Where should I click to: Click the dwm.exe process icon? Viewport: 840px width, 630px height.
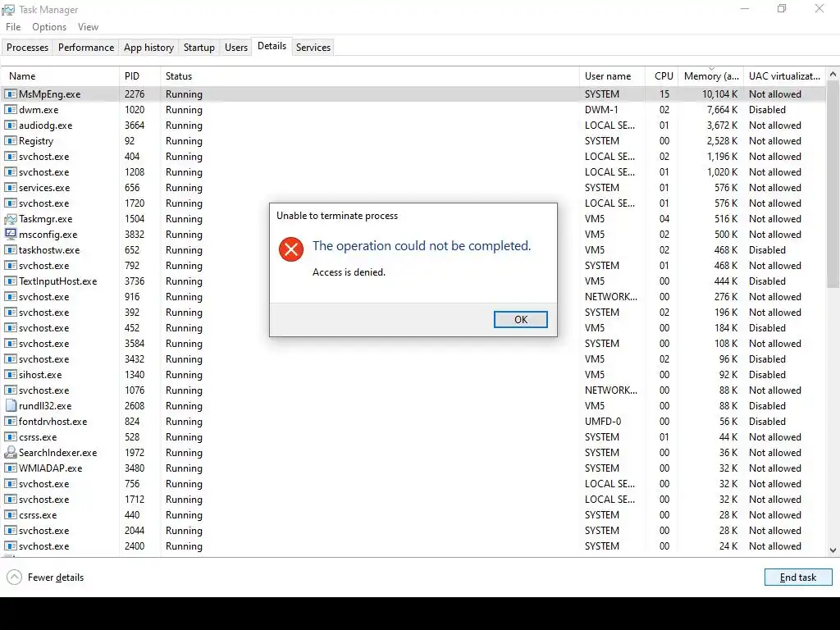pyautogui.click(x=10, y=110)
